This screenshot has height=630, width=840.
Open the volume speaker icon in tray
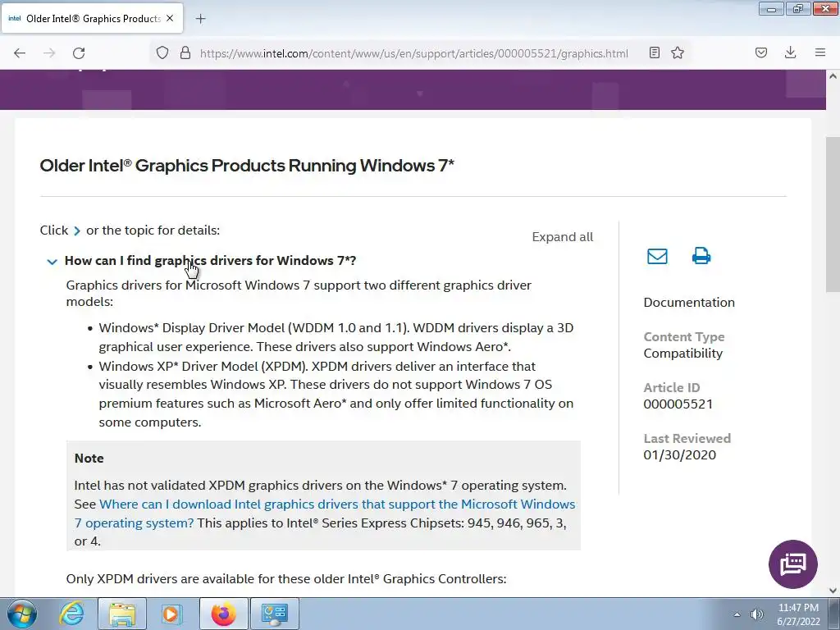click(756, 614)
